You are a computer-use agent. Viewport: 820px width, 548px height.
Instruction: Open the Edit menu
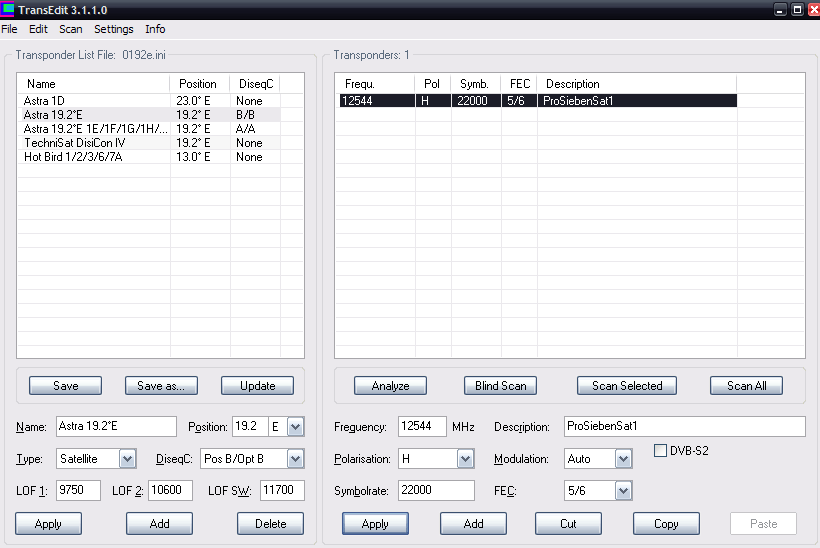point(38,29)
